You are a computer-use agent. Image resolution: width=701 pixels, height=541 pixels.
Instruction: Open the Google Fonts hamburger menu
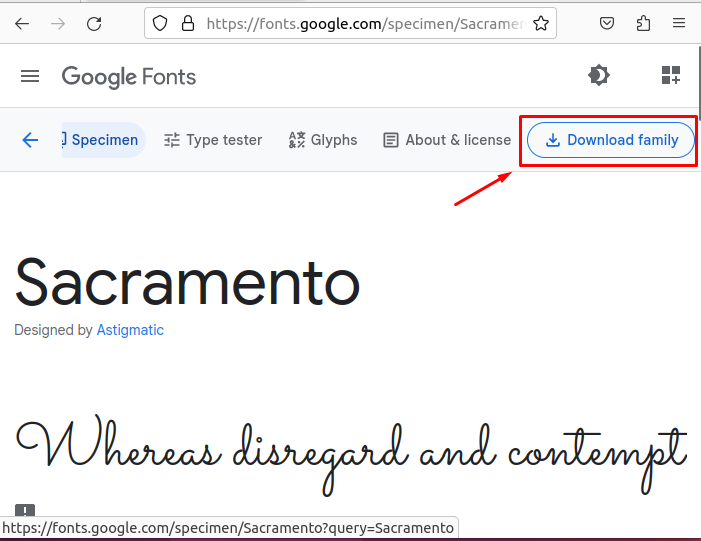tap(30, 76)
